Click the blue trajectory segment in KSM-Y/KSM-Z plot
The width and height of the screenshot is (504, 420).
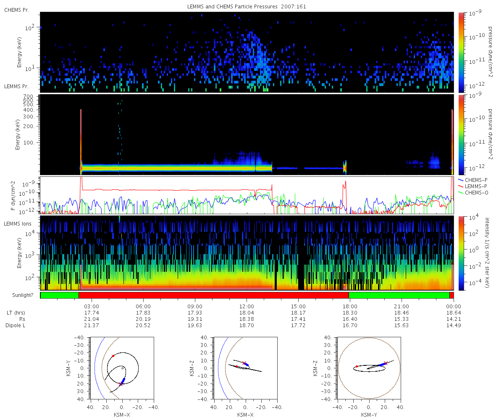pyautogui.click(x=381, y=365)
